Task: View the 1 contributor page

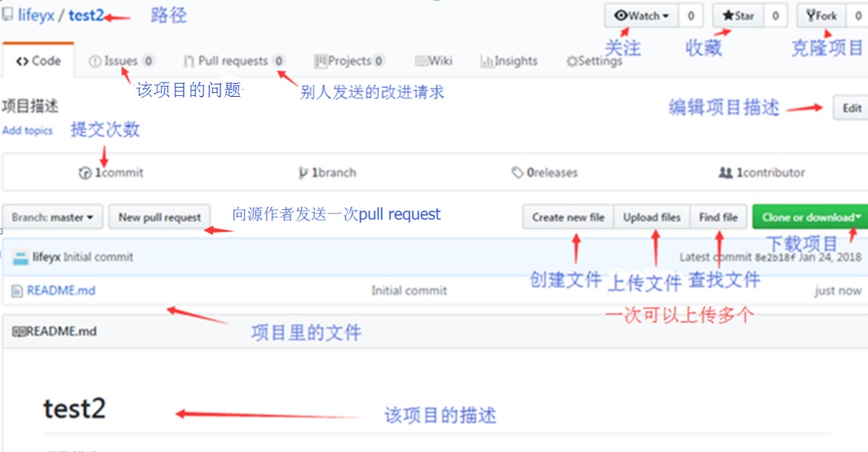Action: pyautogui.click(x=762, y=173)
